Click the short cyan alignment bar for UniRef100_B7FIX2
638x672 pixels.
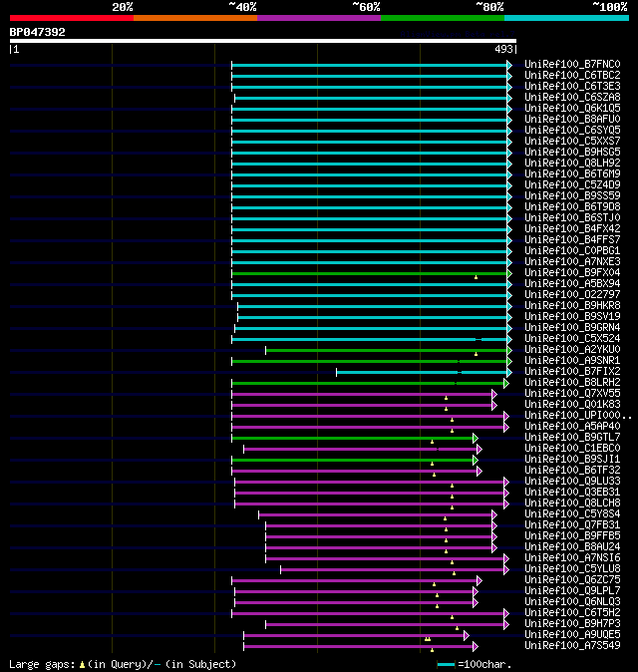coord(422,373)
